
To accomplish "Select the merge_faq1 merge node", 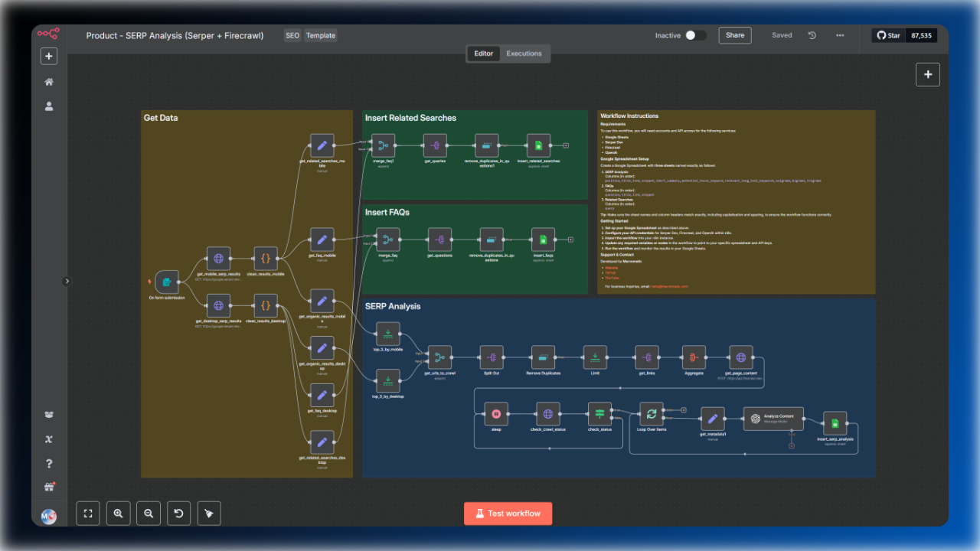I will [x=383, y=145].
